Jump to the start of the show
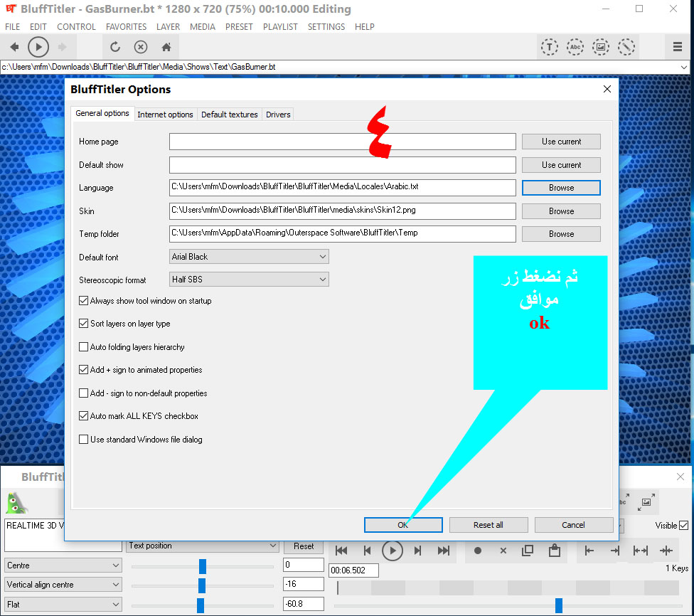The width and height of the screenshot is (694, 616). click(x=341, y=551)
